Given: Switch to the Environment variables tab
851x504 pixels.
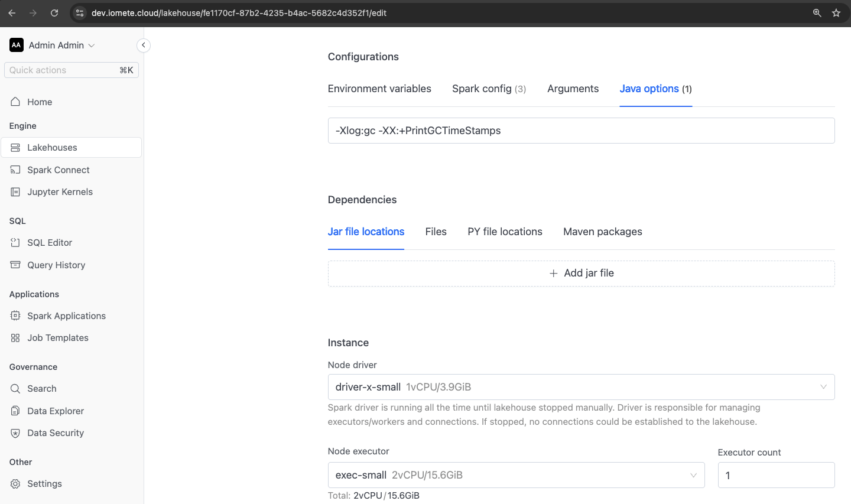Looking at the screenshot, I should coord(379,89).
